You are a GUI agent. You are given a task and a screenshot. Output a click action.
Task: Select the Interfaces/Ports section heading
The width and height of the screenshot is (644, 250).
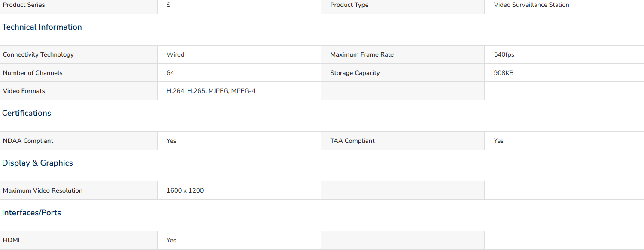click(31, 213)
